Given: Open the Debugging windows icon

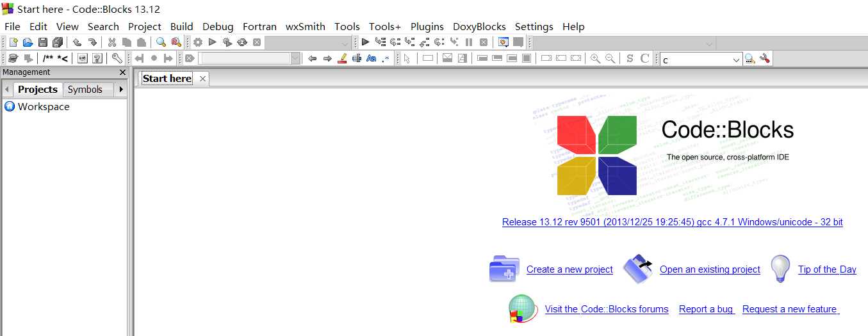Looking at the screenshot, I should coord(504,42).
